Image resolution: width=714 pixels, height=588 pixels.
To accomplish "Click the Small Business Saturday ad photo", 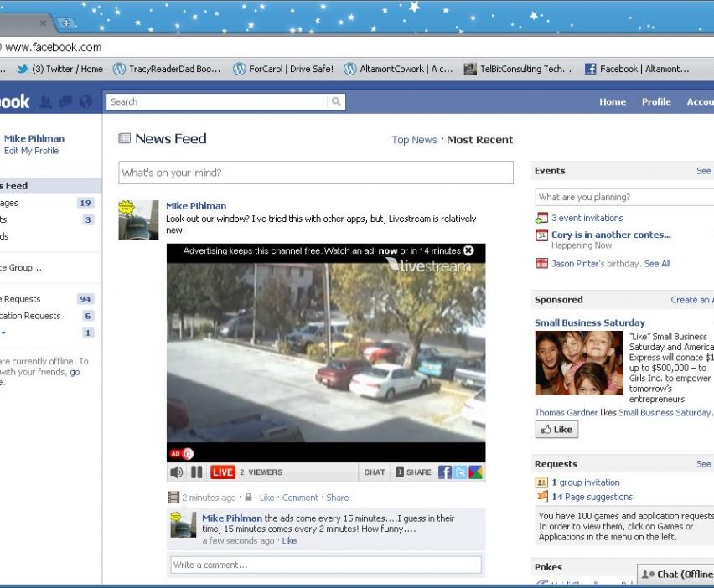I will (579, 363).
